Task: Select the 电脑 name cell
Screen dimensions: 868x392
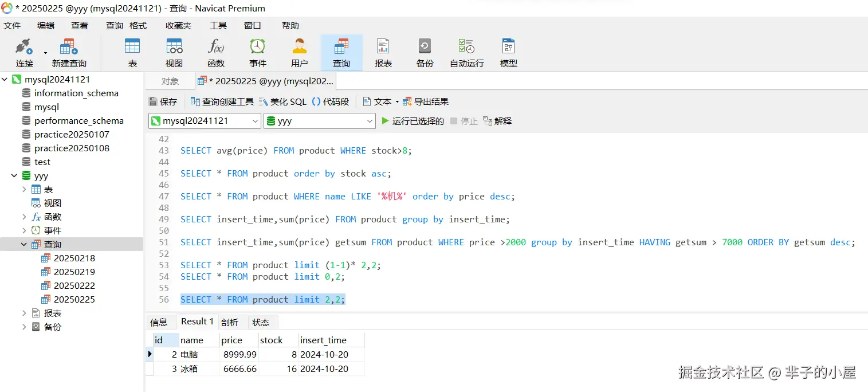Action: [x=199, y=354]
